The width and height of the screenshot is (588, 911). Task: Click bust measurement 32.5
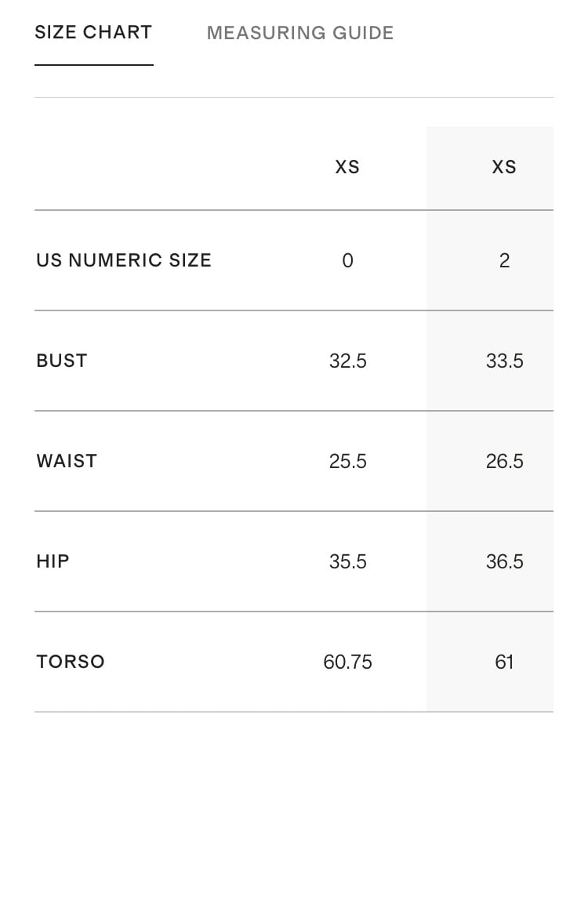(x=347, y=361)
